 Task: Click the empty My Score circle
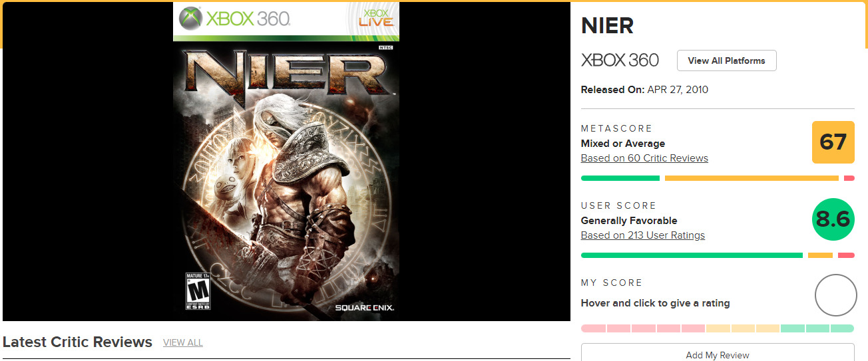pos(836,295)
